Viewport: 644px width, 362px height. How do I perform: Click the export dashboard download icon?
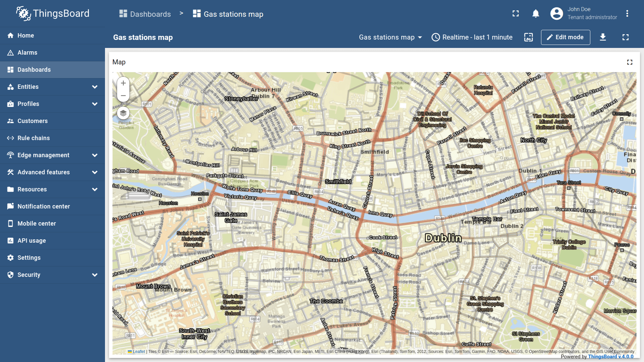tap(603, 37)
